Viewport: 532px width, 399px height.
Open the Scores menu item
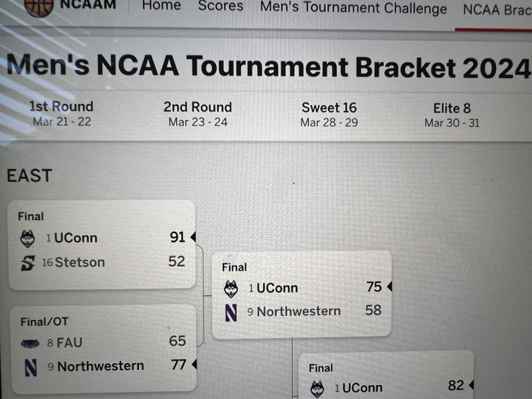coord(220,6)
